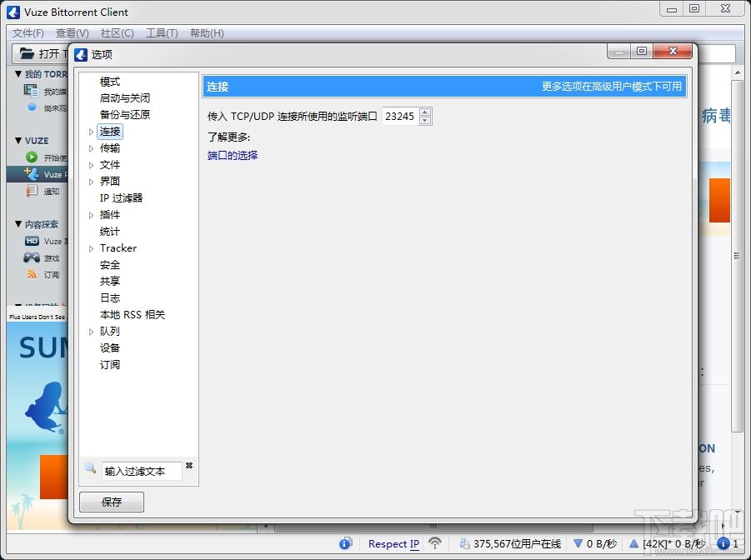The width and height of the screenshot is (751, 560).
Task: Clear the filter text with X icon
Action: pos(189,465)
